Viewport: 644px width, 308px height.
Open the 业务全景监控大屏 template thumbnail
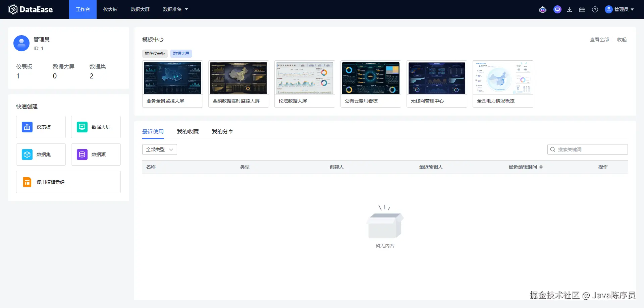pos(172,78)
